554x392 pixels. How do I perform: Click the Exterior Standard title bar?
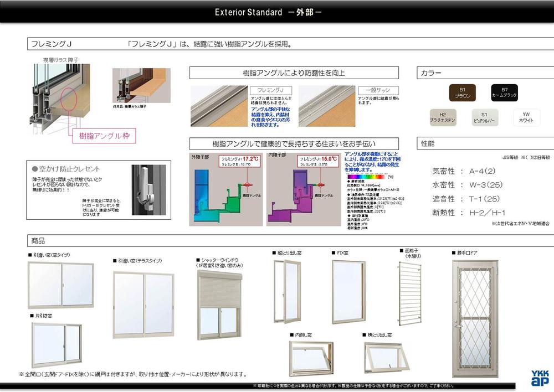(276, 12)
